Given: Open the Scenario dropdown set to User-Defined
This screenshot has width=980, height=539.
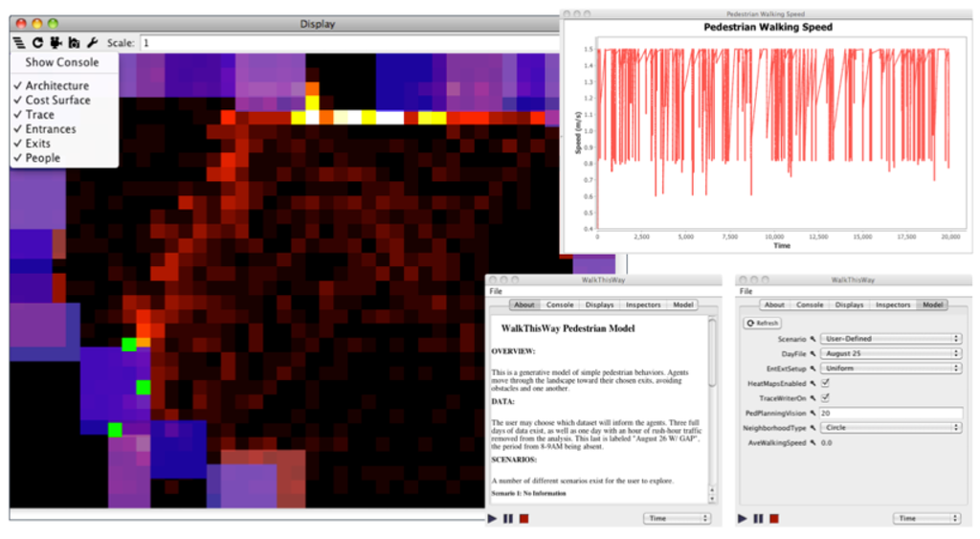Looking at the screenshot, I should [x=892, y=339].
